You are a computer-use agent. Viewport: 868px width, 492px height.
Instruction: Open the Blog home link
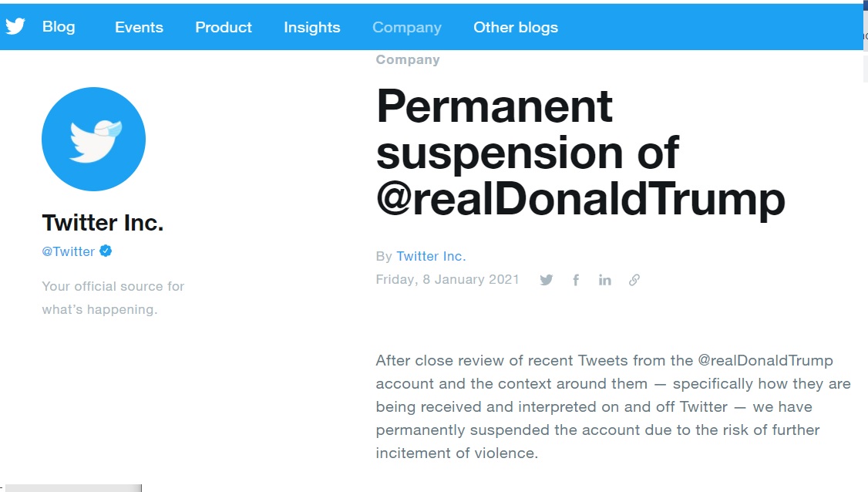tap(59, 26)
